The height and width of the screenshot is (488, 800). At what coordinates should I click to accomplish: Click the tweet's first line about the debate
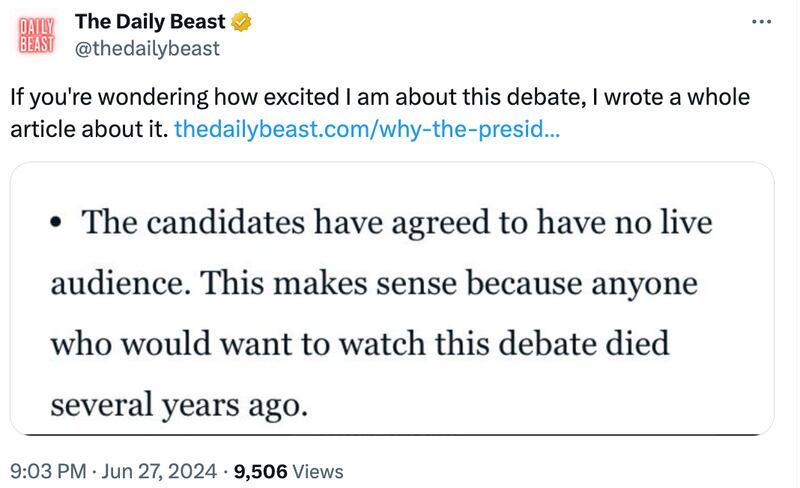pos(379,100)
